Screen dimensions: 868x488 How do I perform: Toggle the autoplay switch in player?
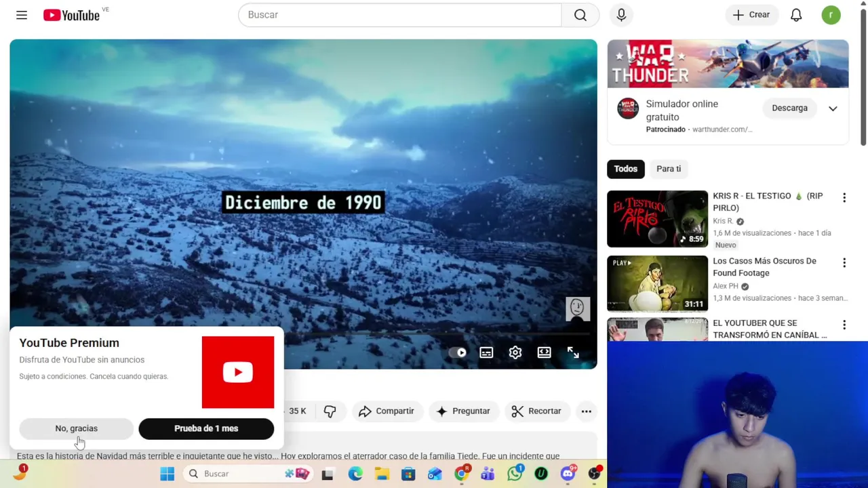(x=458, y=352)
